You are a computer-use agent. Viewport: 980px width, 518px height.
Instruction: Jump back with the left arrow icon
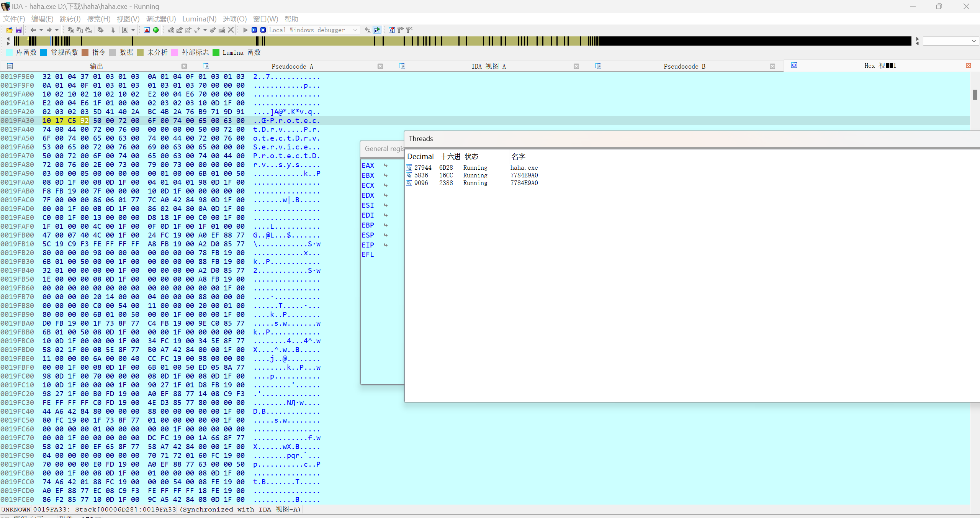33,30
